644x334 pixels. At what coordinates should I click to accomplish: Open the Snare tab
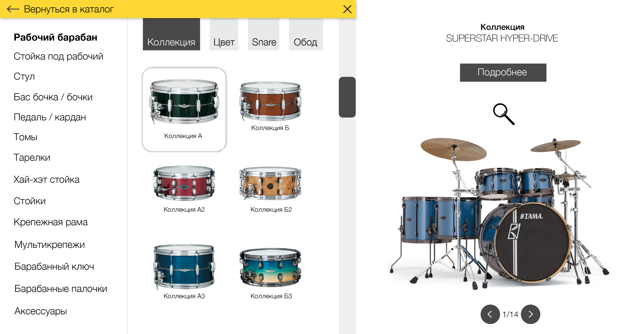[x=264, y=34]
